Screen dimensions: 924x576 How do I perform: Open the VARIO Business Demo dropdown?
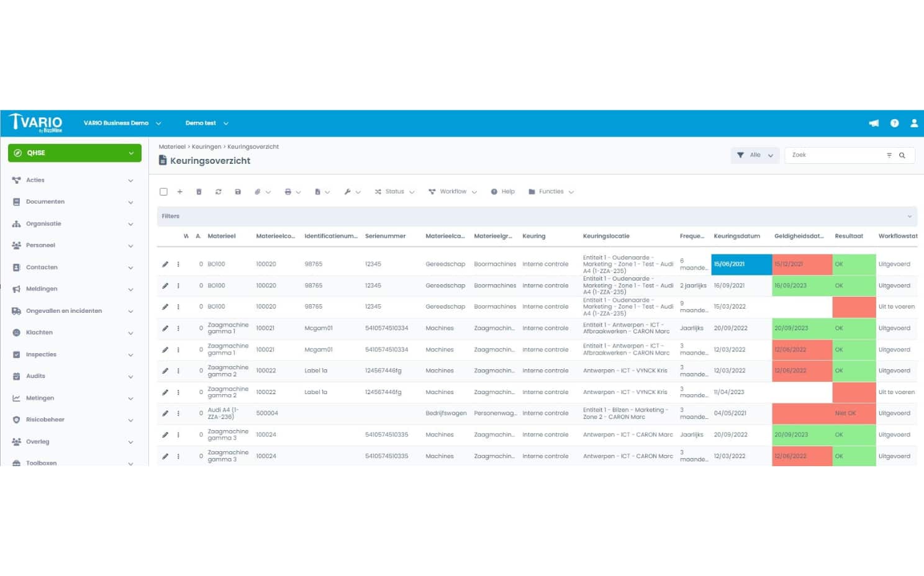coord(122,123)
